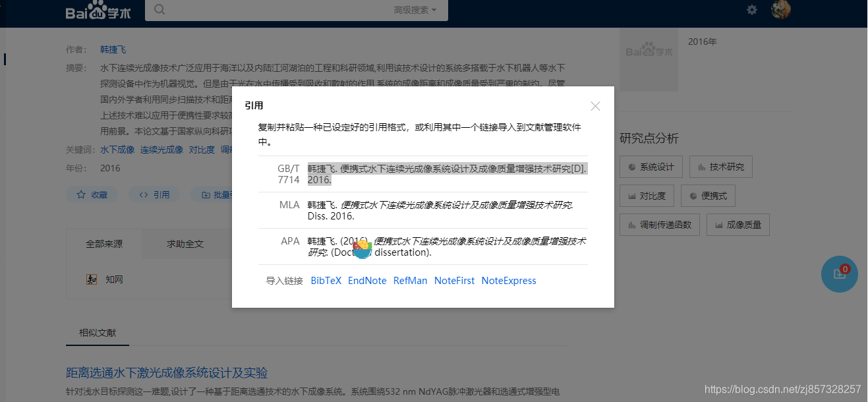Open the EndNote import link

coord(367,280)
